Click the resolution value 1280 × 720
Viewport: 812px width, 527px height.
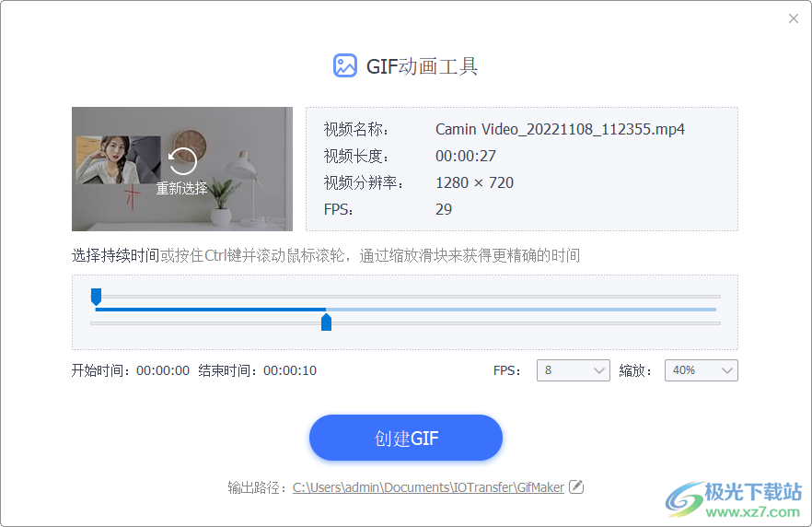click(x=474, y=183)
